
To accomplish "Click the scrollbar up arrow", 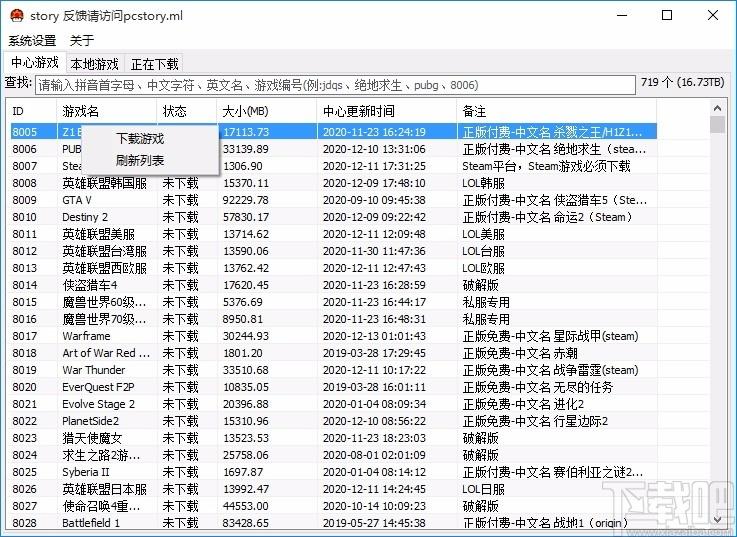I will pyautogui.click(x=717, y=109).
